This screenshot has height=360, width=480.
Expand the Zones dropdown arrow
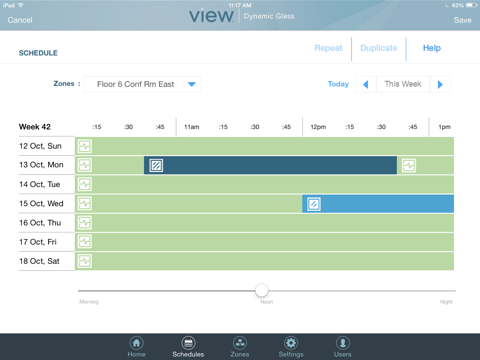tap(192, 84)
